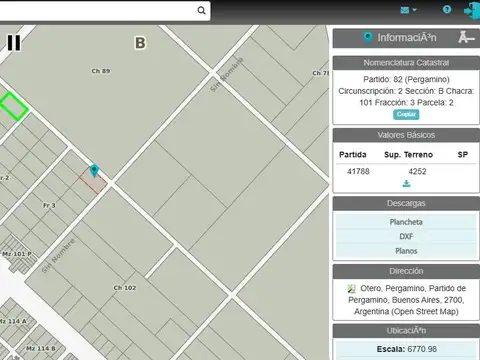Pause with the pause icon on map
Image resolution: width=480 pixels, height=360 pixels.
[14, 43]
